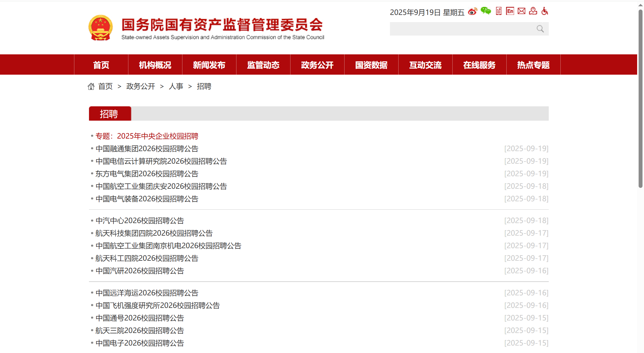The width and height of the screenshot is (644, 353).
Task: Open the green WeChat icon
Action: point(486,11)
